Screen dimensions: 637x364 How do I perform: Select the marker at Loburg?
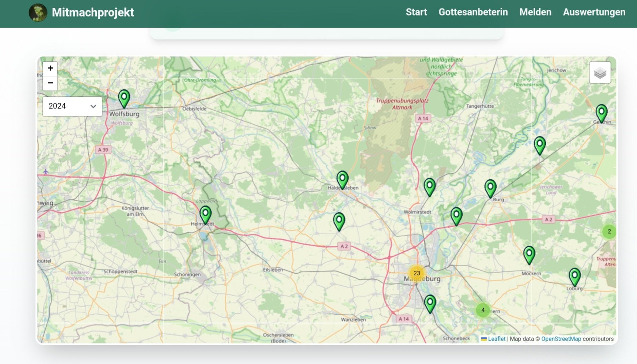(x=575, y=276)
